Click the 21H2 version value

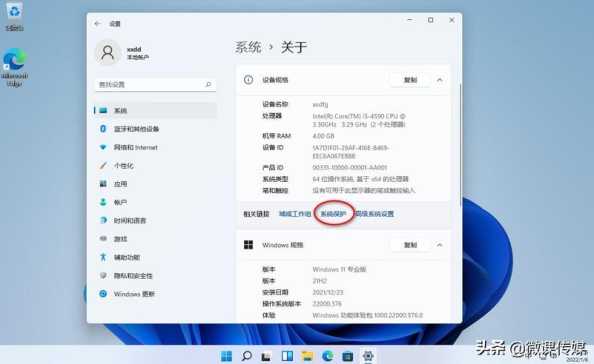pos(320,281)
